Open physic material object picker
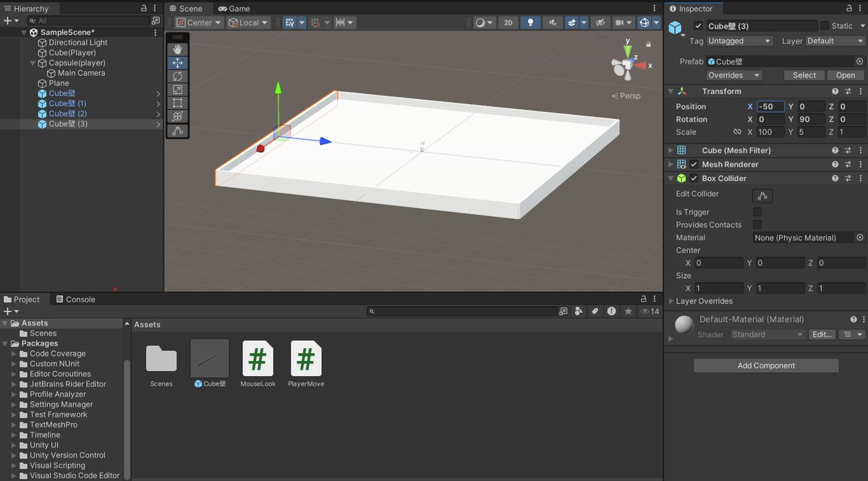Screen dimensions: 868x481 860,237
